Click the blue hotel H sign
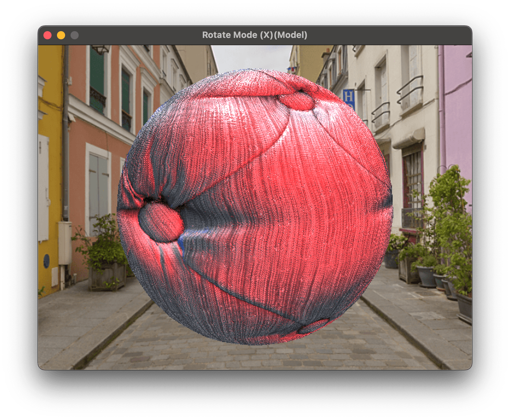 (348, 97)
